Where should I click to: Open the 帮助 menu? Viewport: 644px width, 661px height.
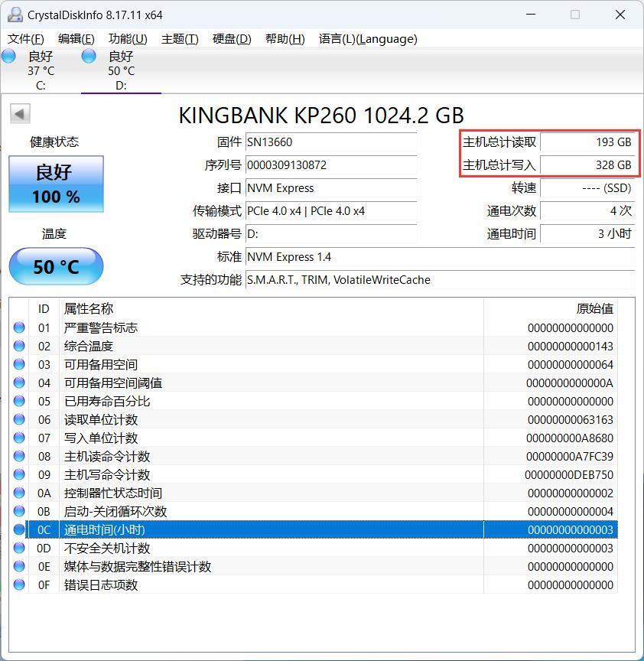point(284,39)
